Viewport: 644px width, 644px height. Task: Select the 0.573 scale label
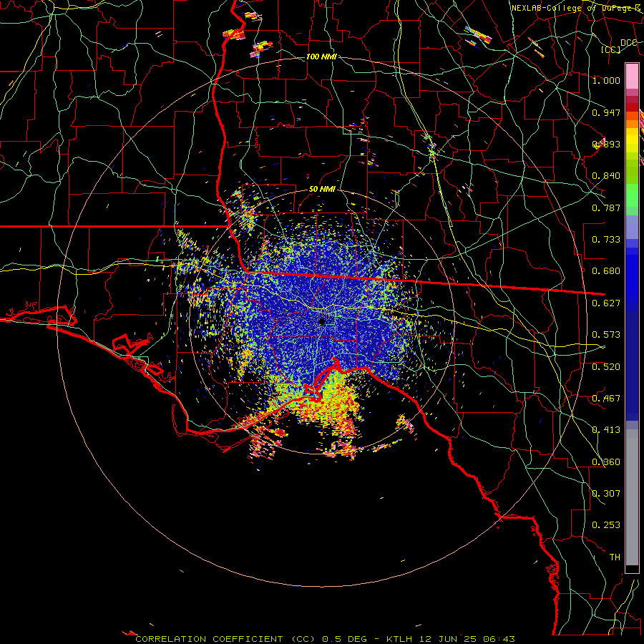click(x=606, y=335)
